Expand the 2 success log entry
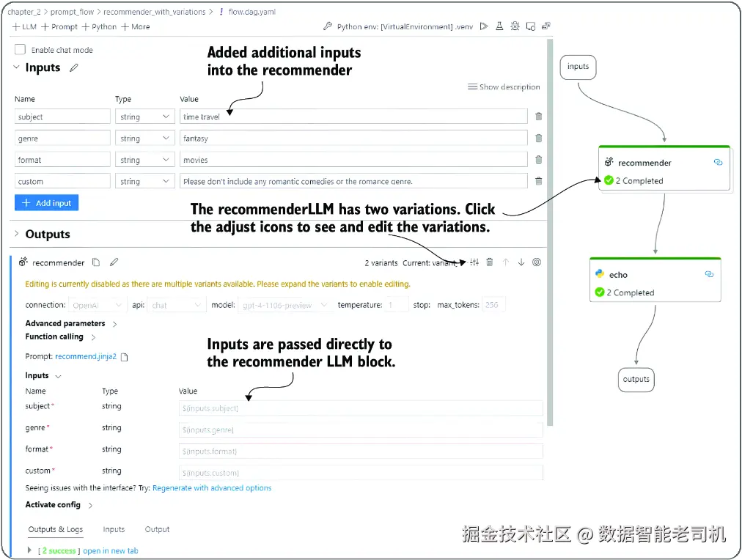742x560 pixels. [x=29, y=550]
